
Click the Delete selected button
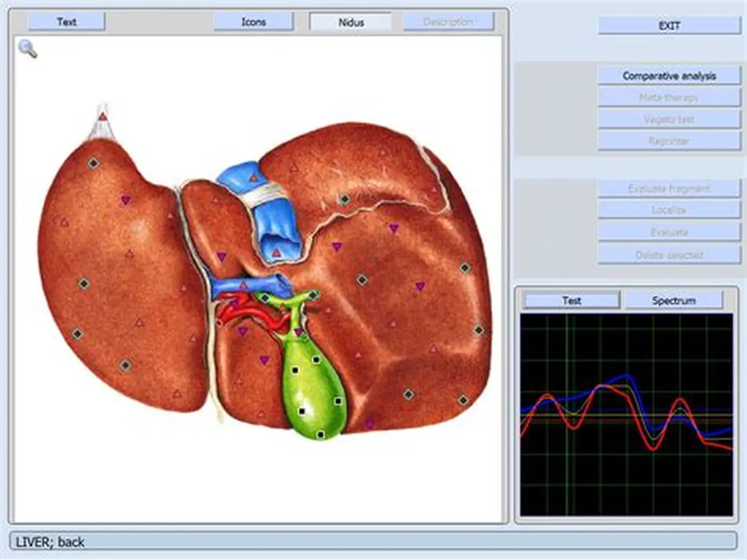[x=669, y=255]
